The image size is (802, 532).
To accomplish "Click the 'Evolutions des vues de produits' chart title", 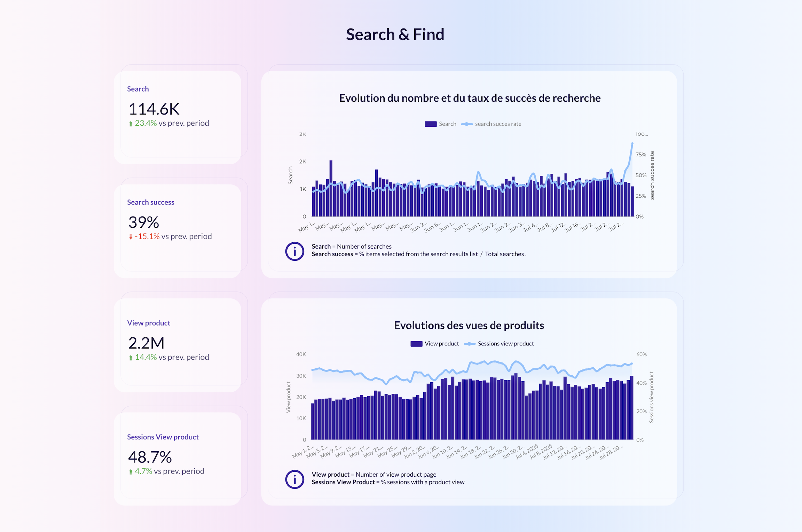I will (469, 325).
